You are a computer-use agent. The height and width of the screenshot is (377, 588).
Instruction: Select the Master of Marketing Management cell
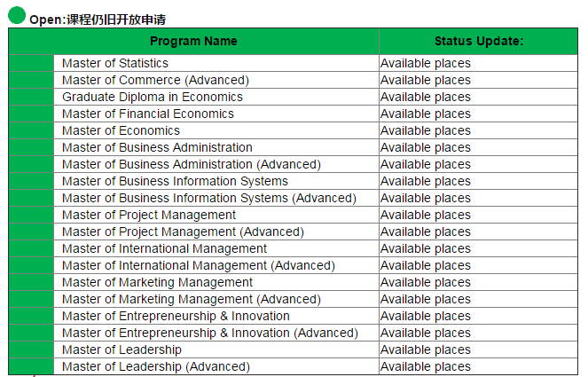coord(158,282)
